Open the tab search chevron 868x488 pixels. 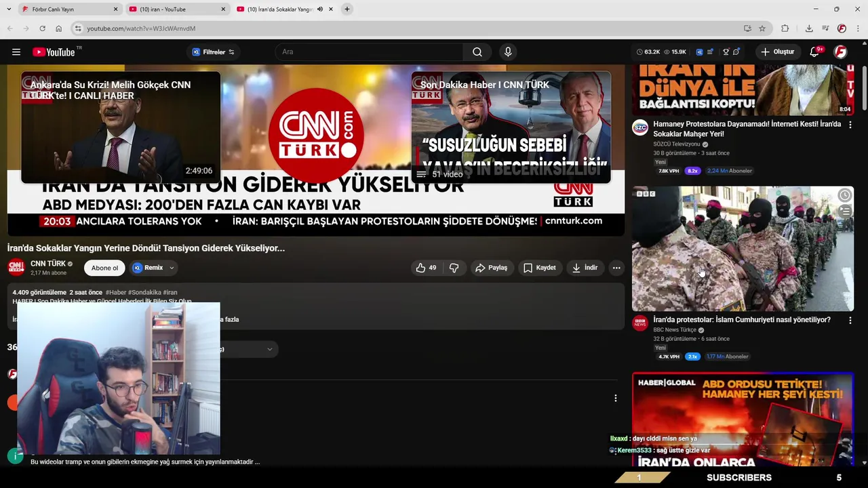click(8, 9)
